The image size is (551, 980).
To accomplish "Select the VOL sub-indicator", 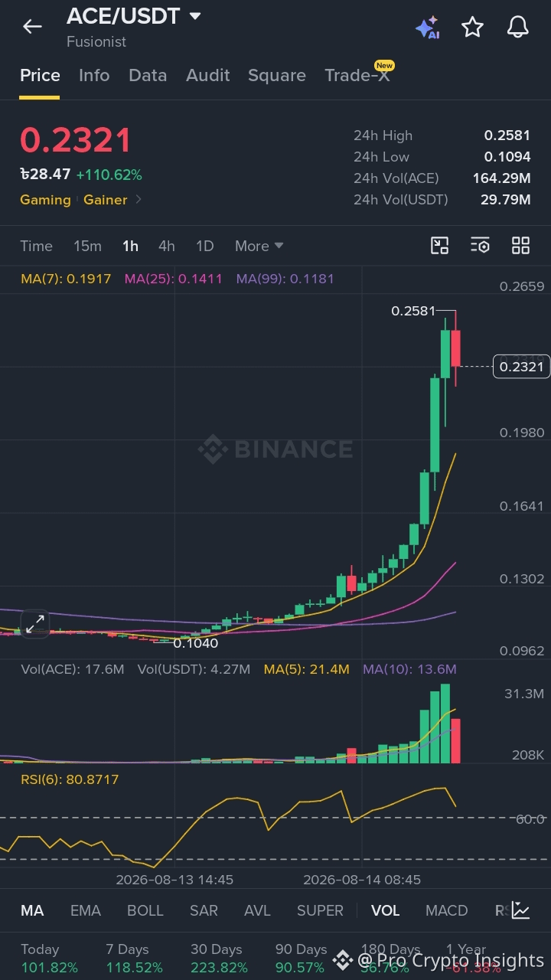I will (386, 910).
